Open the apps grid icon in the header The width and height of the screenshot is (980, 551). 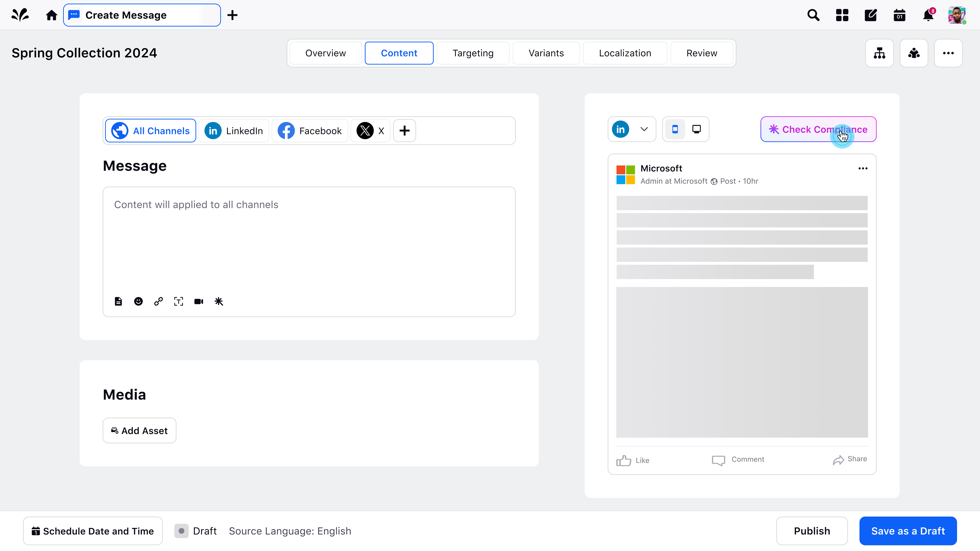(x=842, y=15)
